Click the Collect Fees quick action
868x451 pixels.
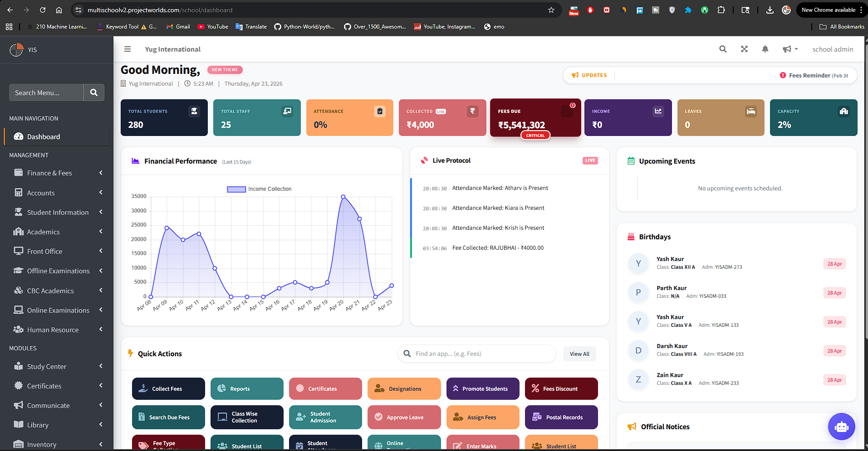168,388
